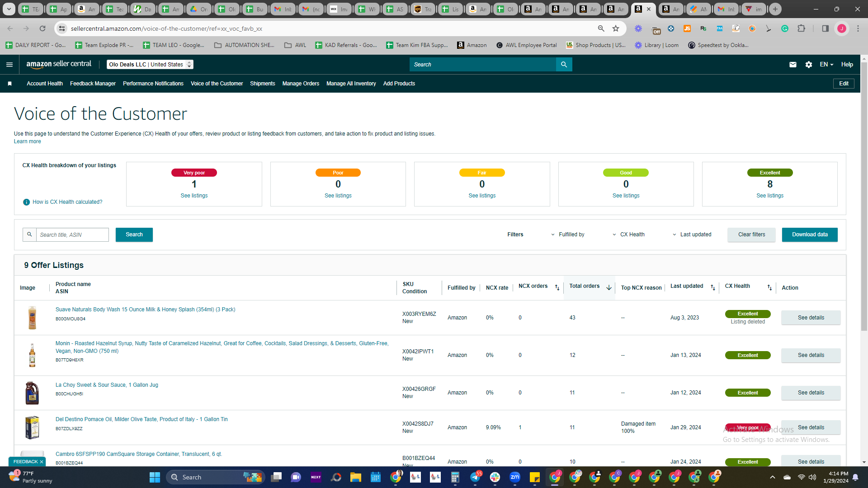Viewport: 868px width, 488px height.
Task: Open Calculator from the taskbar
Action: [x=455, y=477]
